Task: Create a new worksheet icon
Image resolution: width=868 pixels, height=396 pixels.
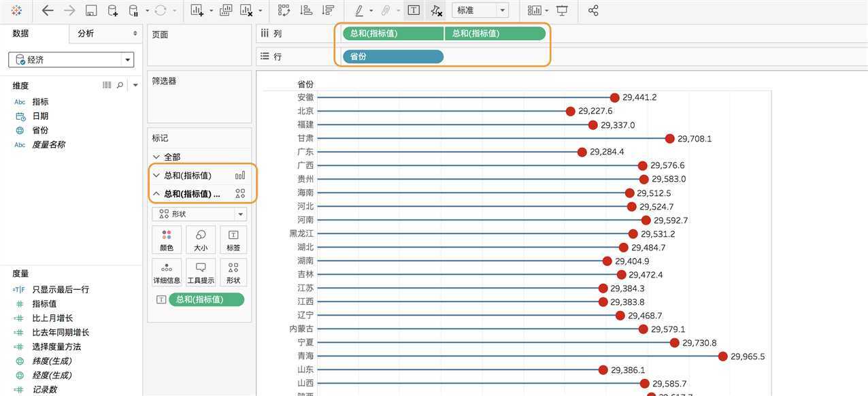Action: [197, 10]
